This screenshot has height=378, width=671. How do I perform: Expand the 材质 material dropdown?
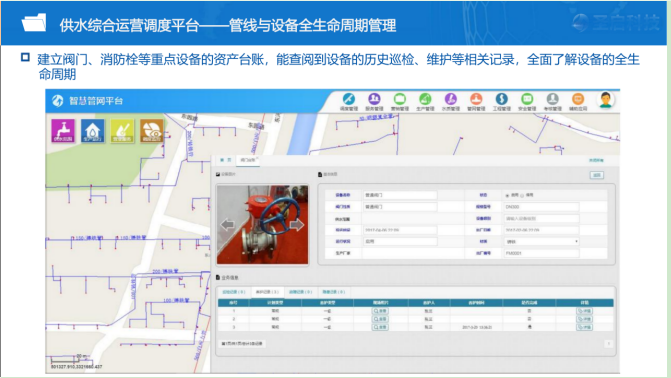pyautogui.click(x=541, y=241)
